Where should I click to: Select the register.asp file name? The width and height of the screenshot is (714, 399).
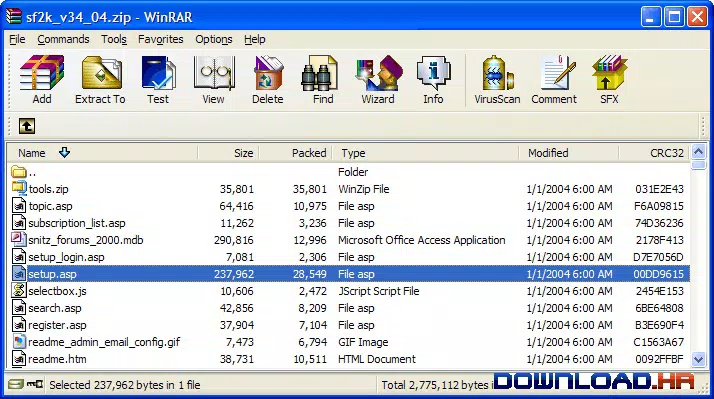tap(57, 325)
